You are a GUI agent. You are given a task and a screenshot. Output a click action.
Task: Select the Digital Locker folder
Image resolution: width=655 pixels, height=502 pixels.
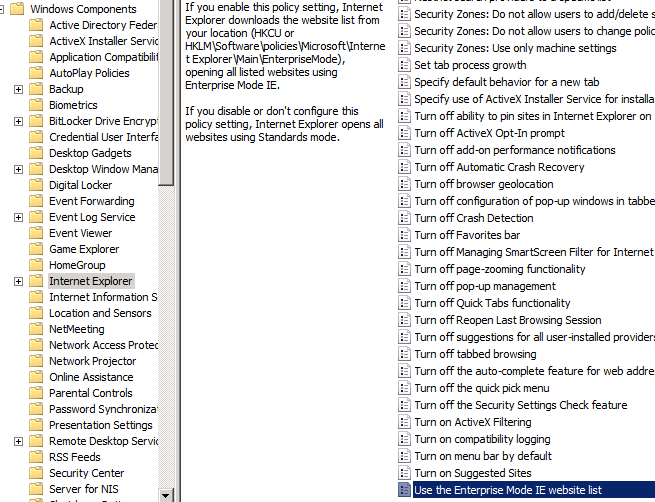tap(81, 185)
